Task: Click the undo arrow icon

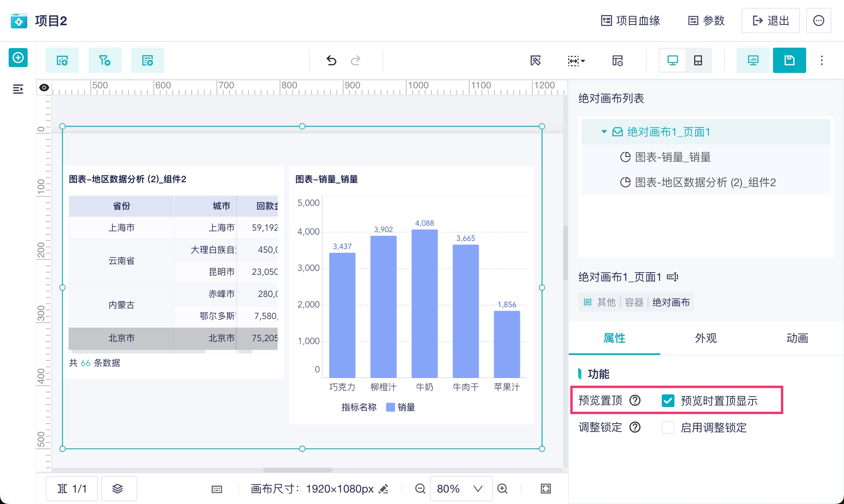Action: (x=331, y=60)
